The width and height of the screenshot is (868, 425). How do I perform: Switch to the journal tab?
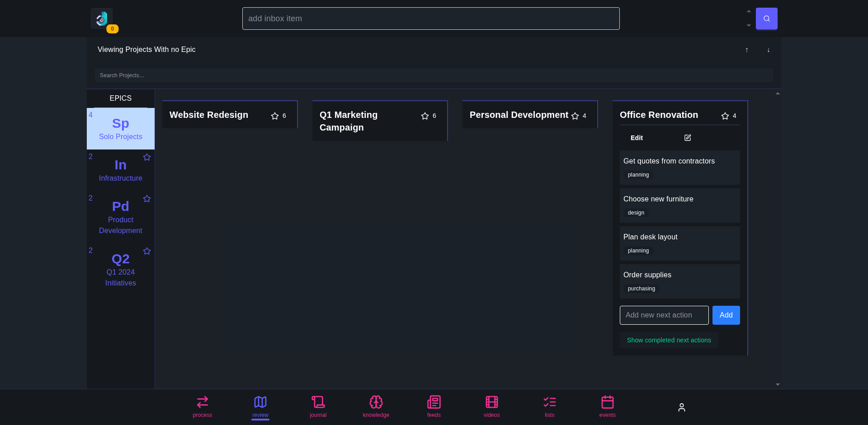pyautogui.click(x=318, y=406)
